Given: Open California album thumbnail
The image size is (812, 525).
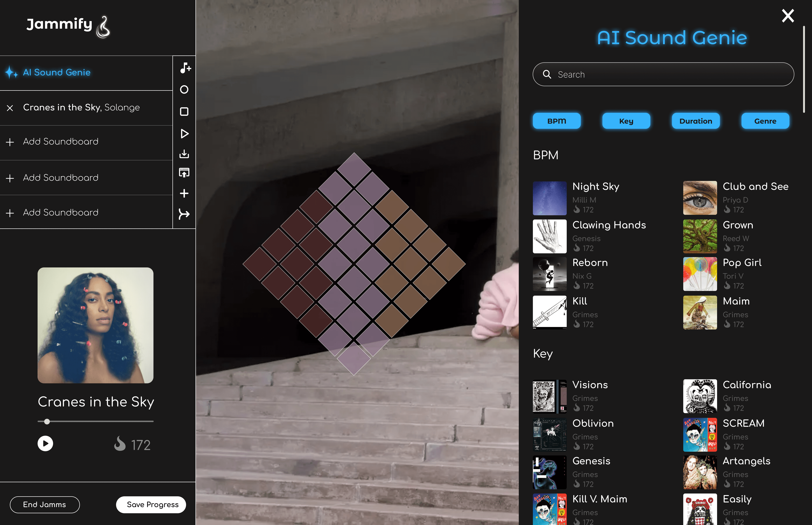Looking at the screenshot, I should pos(700,396).
